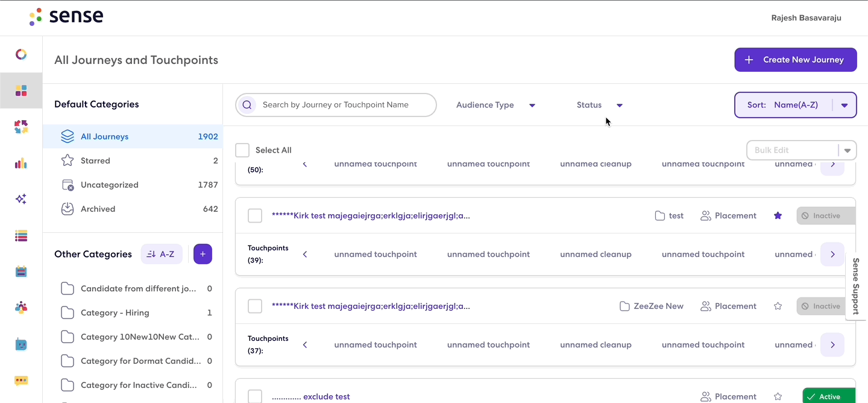868x403 pixels.
Task: Star the exclude test journey
Action: click(778, 396)
